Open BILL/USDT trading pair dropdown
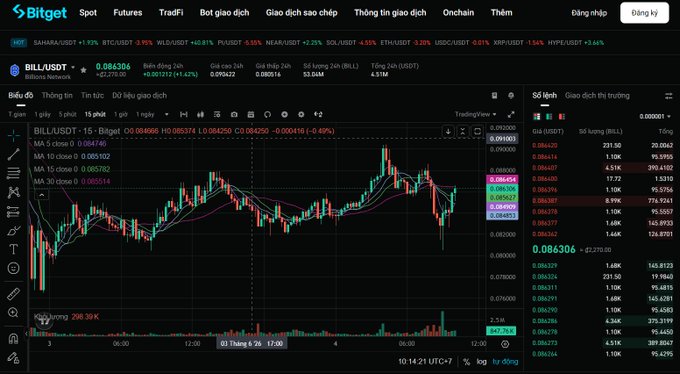Image resolution: width=680 pixels, height=374 pixels. pos(72,68)
